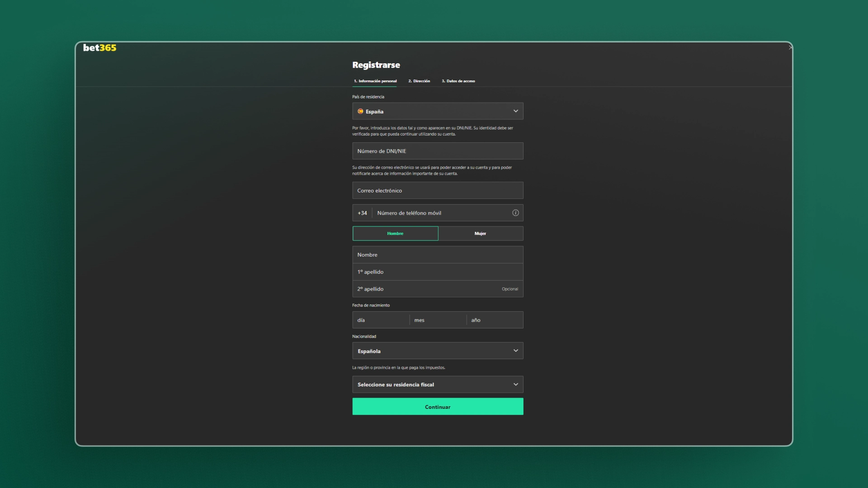Switch to Datos de acceso tab
Image resolution: width=868 pixels, height=488 pixels.
click(x=458, y=81)
